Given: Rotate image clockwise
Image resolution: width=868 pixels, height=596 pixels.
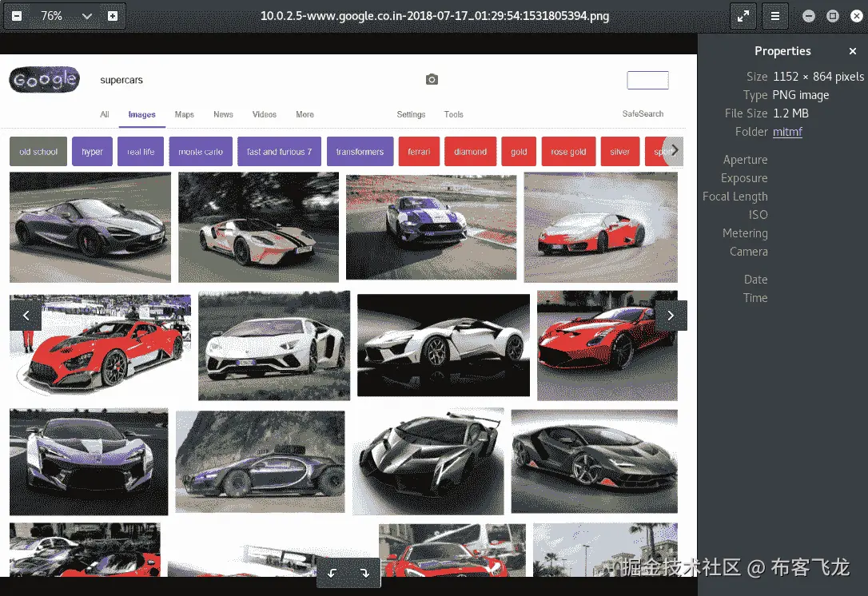Looking at the screenshot, I should point(364,574).
